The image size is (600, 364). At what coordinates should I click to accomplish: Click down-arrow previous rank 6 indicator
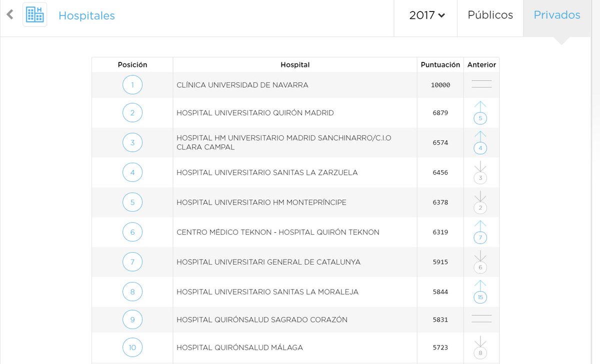(x=480, y=262)
